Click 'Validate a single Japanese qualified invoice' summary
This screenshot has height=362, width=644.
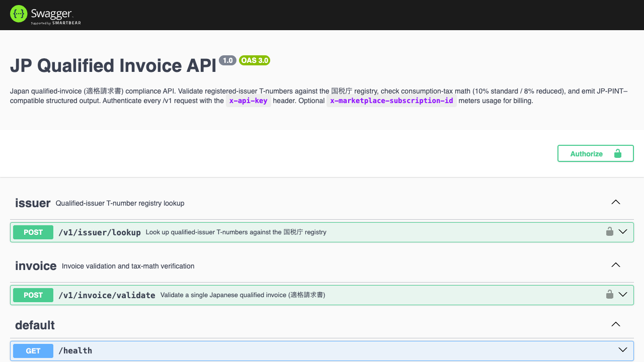pyautogui.click(x=243, y=295)
